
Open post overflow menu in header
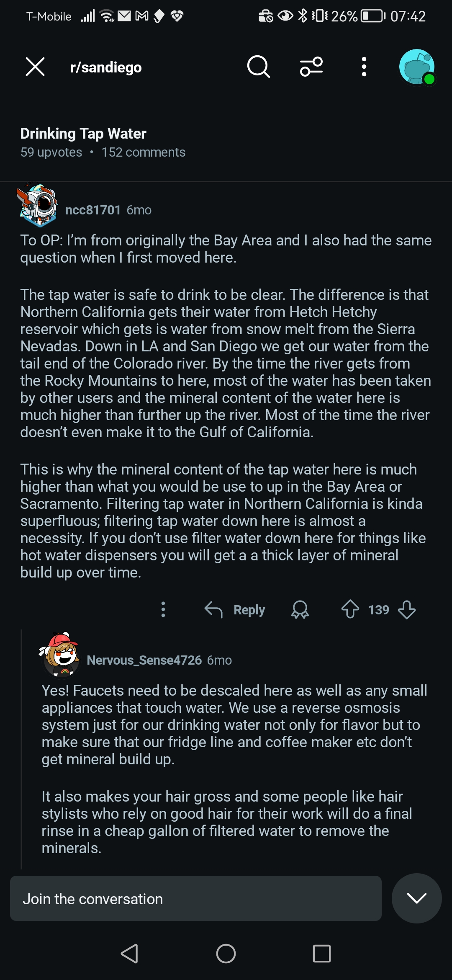(x=364, y=67)
